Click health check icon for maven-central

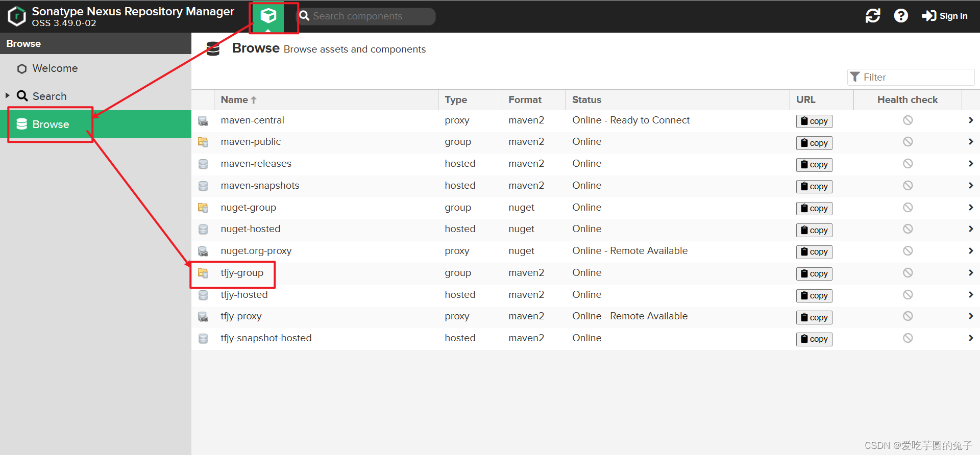908,120
